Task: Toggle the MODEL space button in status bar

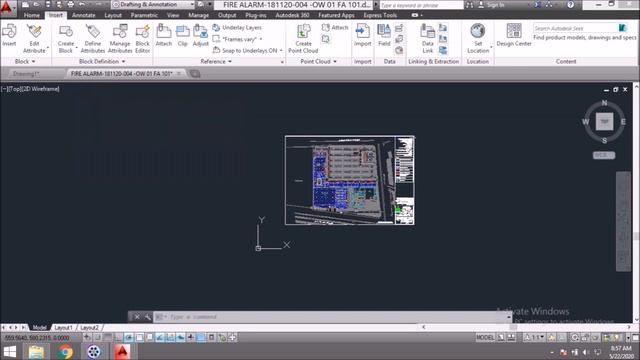Action: (x=485, y=338)
